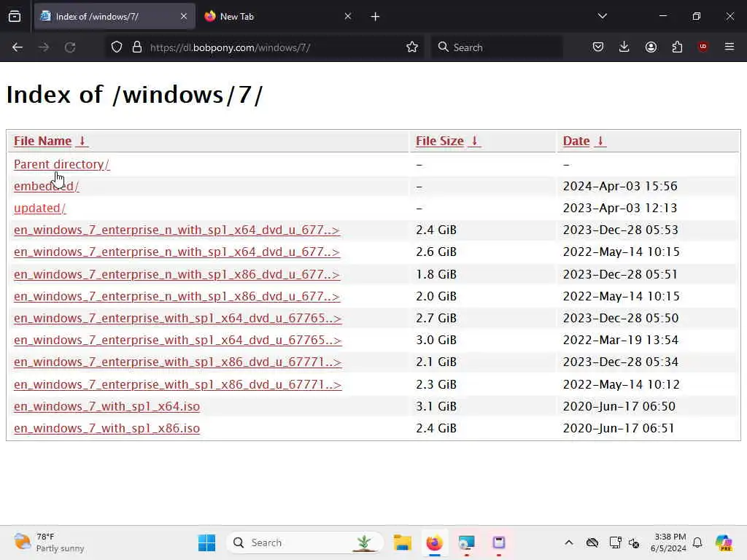Open File Explorer from taskbar
This screenshot has width=747, height=560.
pyautogui.click(x=402, y=542)
